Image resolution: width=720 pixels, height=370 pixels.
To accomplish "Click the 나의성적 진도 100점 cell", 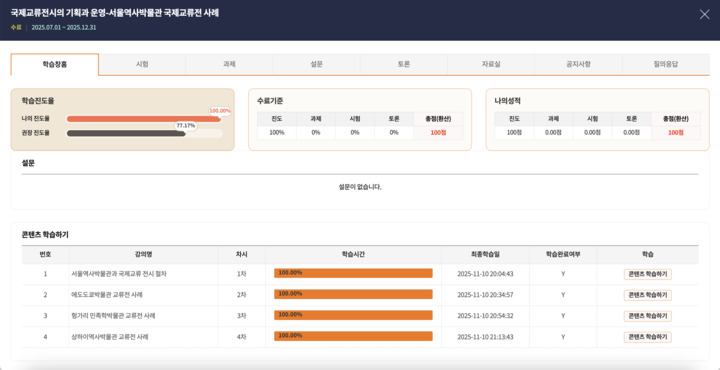I will click(x=514, y=133).
